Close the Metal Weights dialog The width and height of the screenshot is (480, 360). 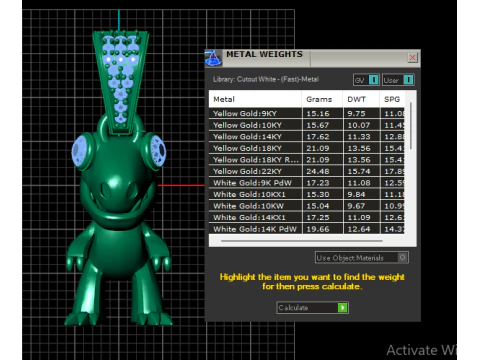(x=412, y=57)
